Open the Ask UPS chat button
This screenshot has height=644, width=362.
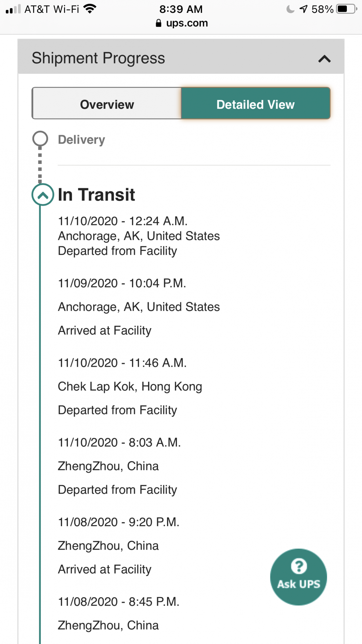[298, 577]
